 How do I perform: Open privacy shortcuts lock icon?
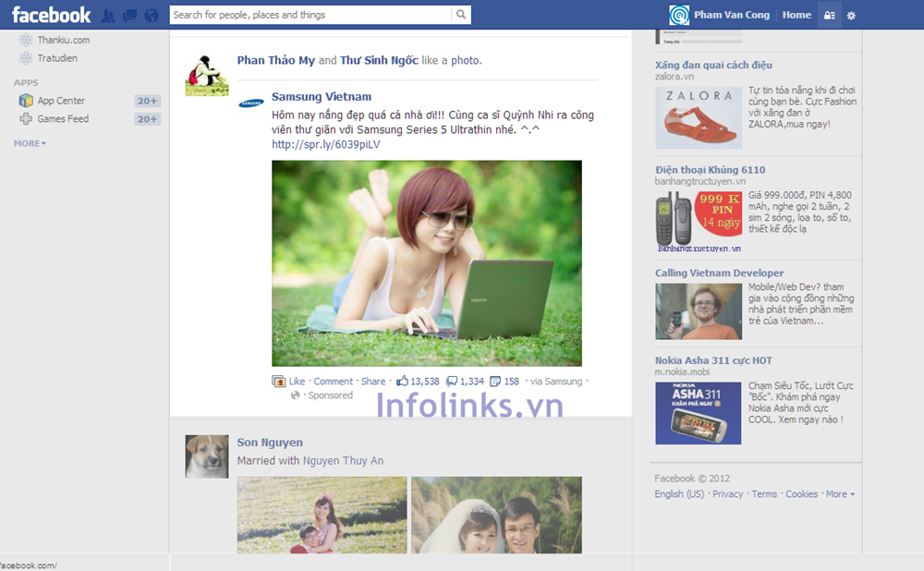tap(829, 16)
